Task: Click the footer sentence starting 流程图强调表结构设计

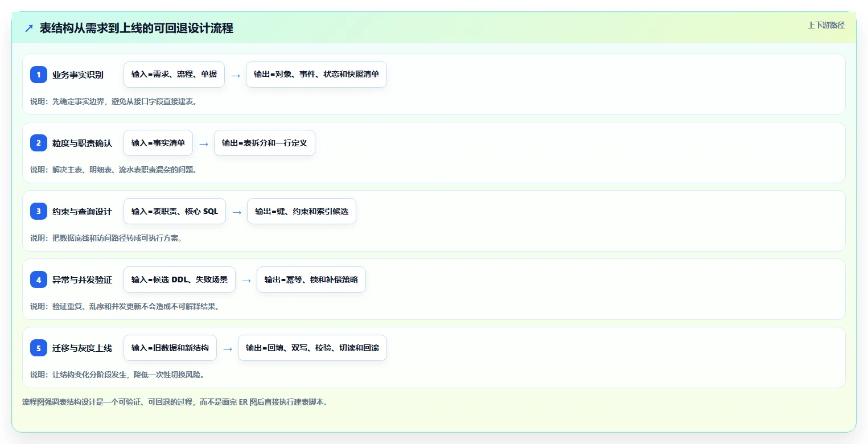Action: (x=175, y=402)
